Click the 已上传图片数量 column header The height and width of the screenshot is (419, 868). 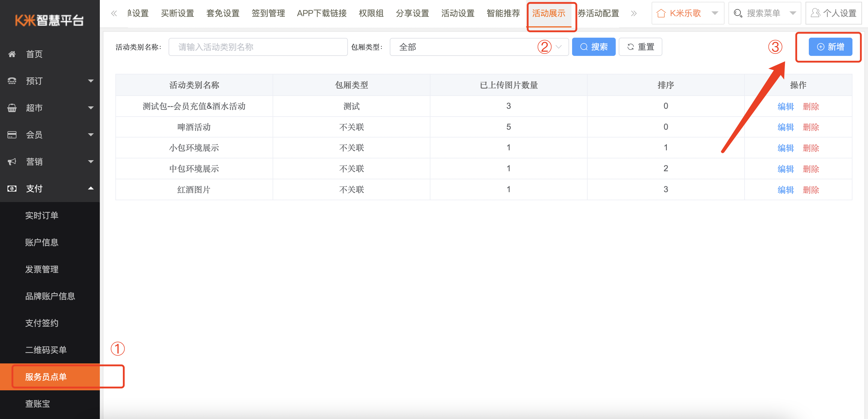[x=508, y=85]
